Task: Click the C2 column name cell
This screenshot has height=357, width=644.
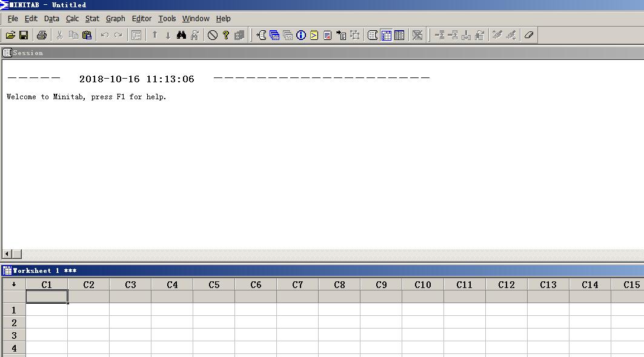Action: pos(88,296)
